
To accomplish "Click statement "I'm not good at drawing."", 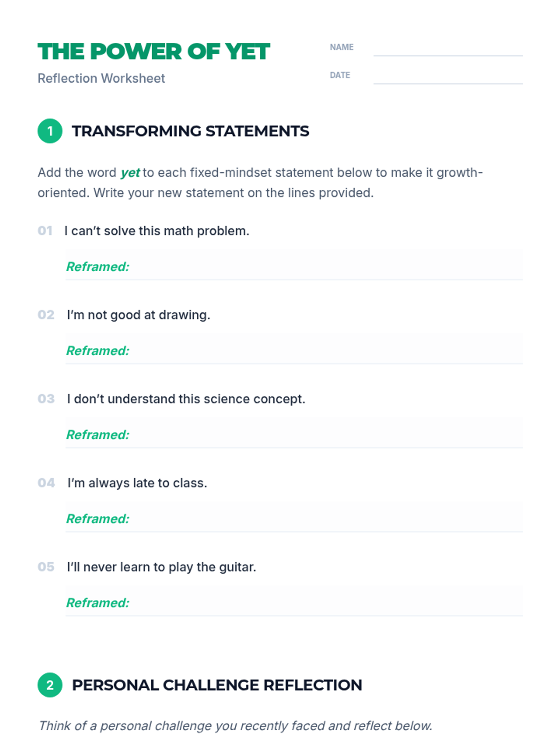I will coord(139,315).
